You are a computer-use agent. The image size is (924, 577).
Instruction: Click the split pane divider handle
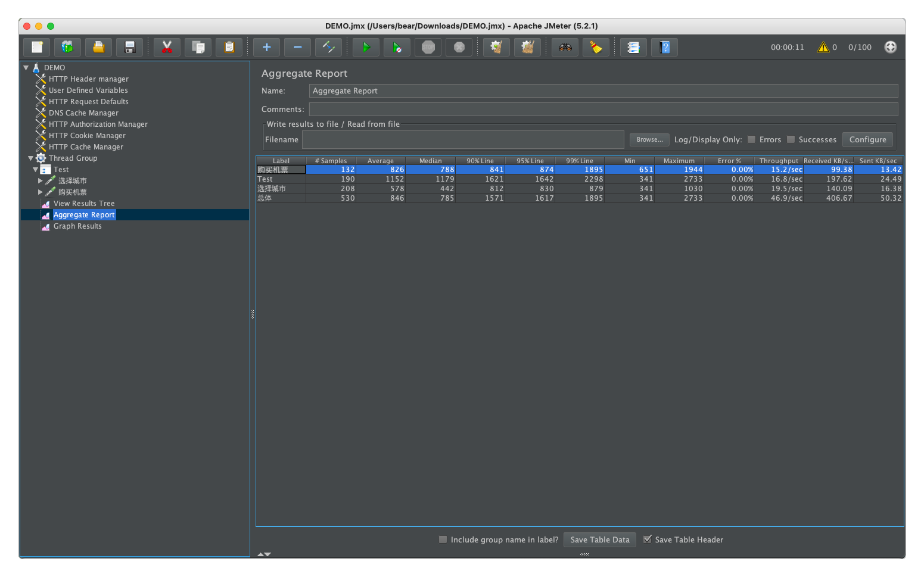pos(253,314)
